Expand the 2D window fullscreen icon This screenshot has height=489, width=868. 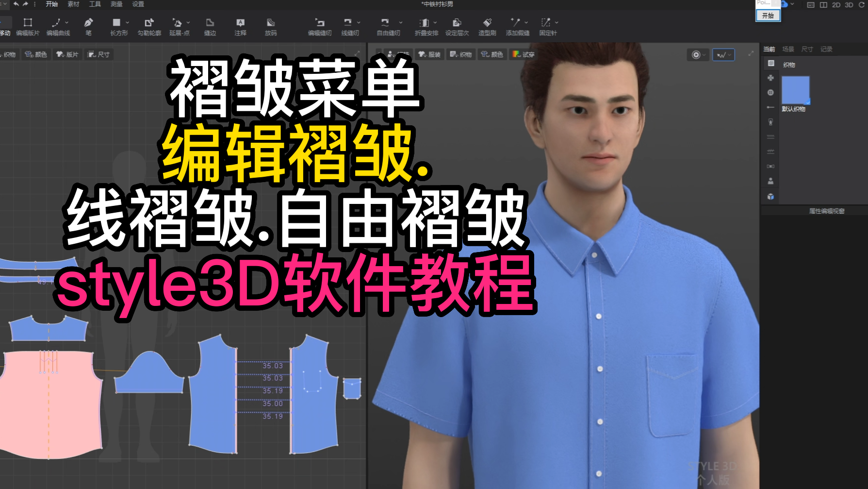(x=358, y=53)
